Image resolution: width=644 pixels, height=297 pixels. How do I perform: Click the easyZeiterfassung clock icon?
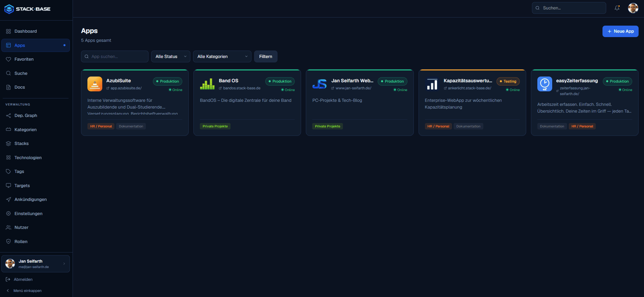click(544, 84)
